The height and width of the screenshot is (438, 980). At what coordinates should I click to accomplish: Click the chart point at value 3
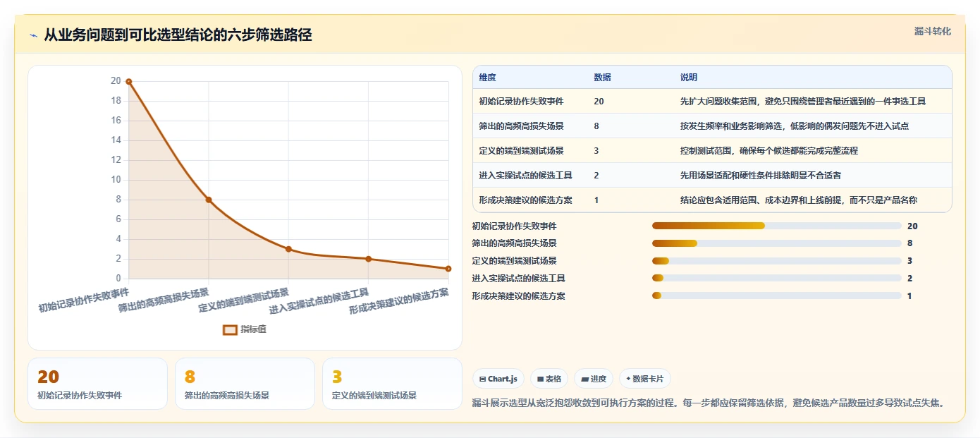[x=288, y=249]
